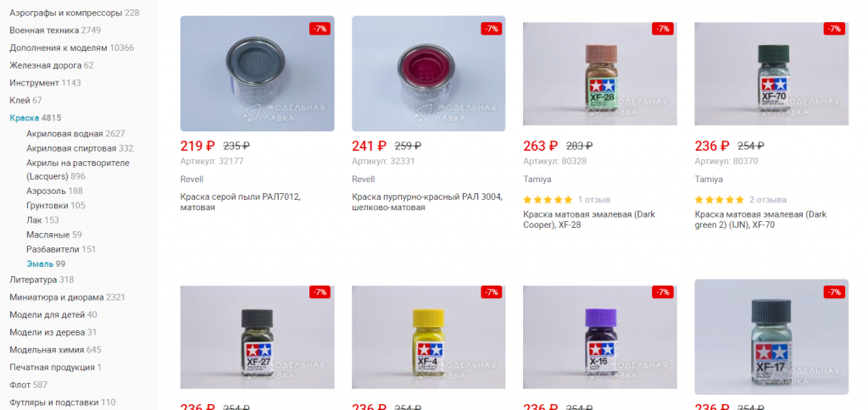
Task: Open the '2 отзыва' reviews link
Action: 768,200
